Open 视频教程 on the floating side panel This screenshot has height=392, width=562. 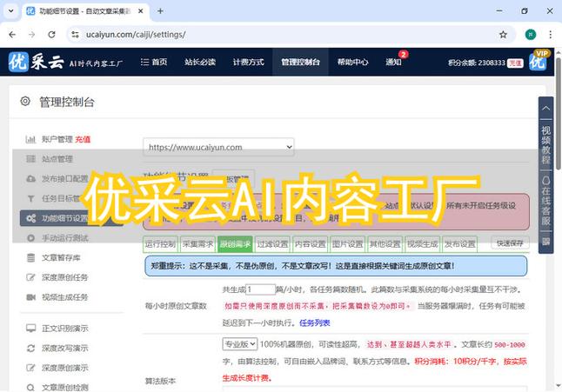pos(545,144)
